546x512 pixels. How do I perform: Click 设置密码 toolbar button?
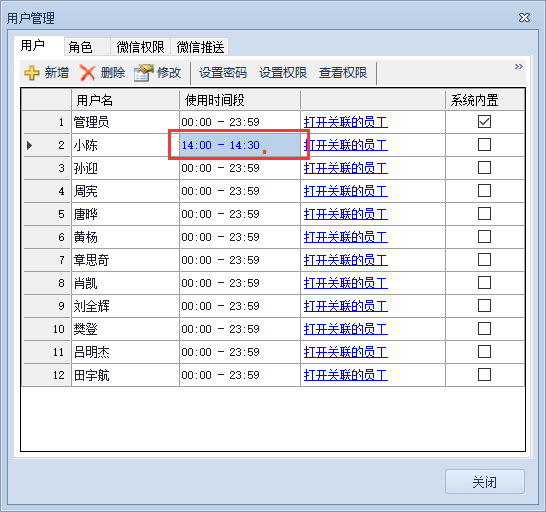[x=223, y=73]
